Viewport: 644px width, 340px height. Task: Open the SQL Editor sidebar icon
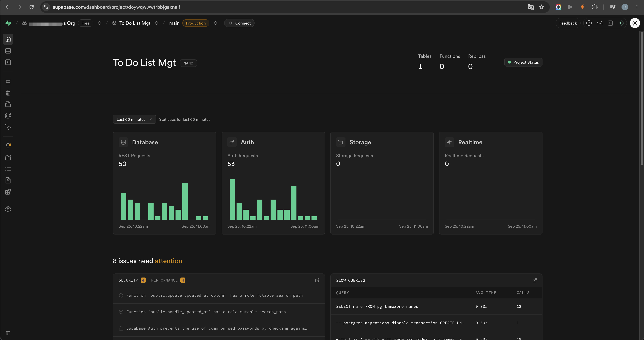8,62
